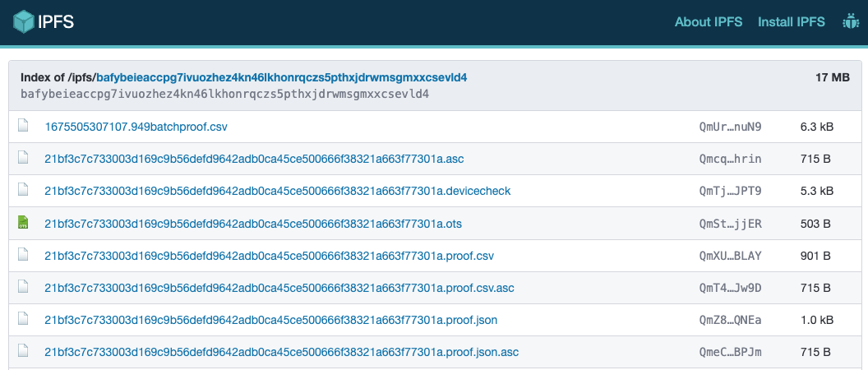Click the QmZ8…QNEa hash link

730,319
